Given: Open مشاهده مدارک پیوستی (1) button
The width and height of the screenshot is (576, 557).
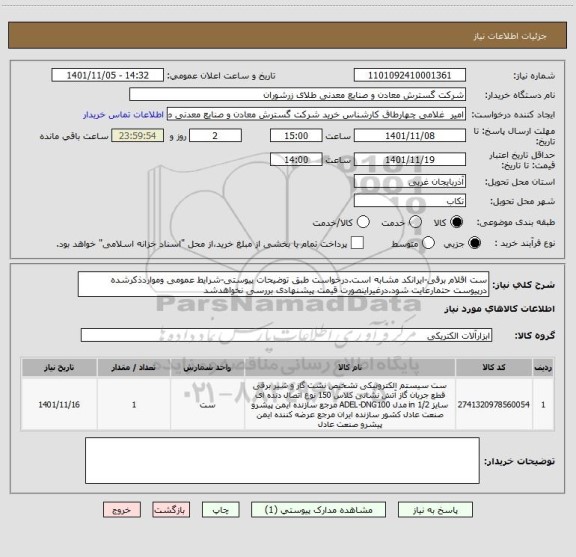Looking at the screenshot, I should (x=318, y=510).
